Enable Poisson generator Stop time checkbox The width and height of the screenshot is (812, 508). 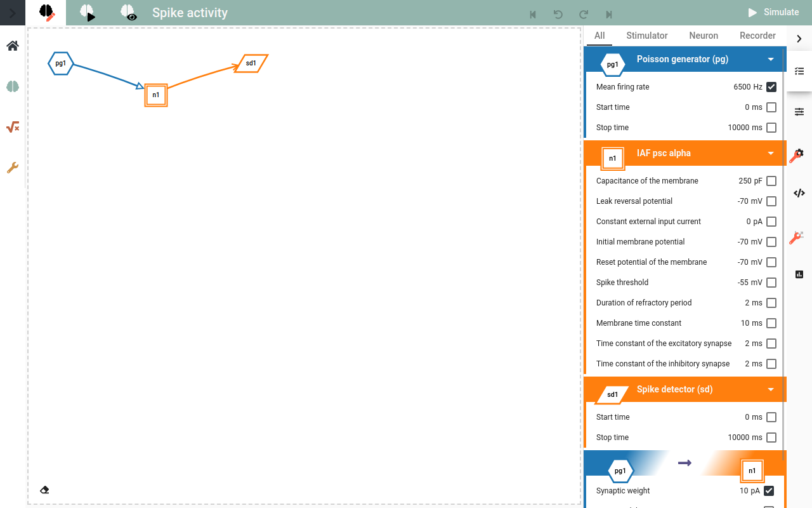tap(771, 128)
